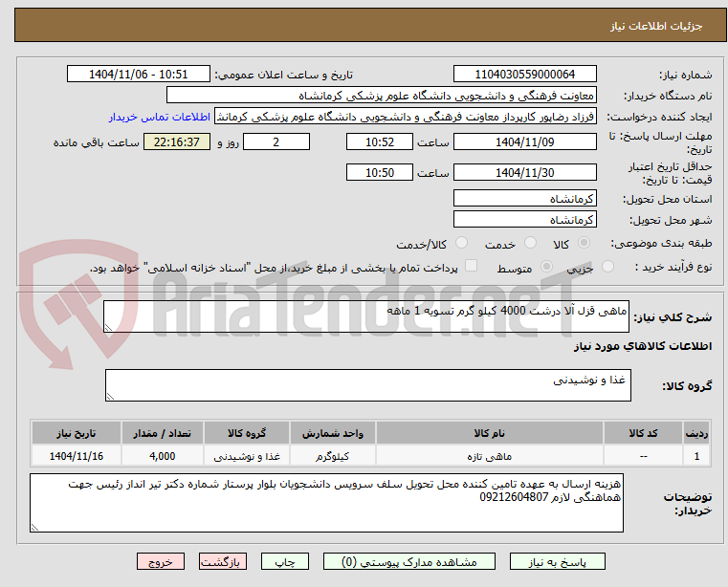
Task: Open مشاهده مدارک پیوستی (0) button
Action: point(409,561)
